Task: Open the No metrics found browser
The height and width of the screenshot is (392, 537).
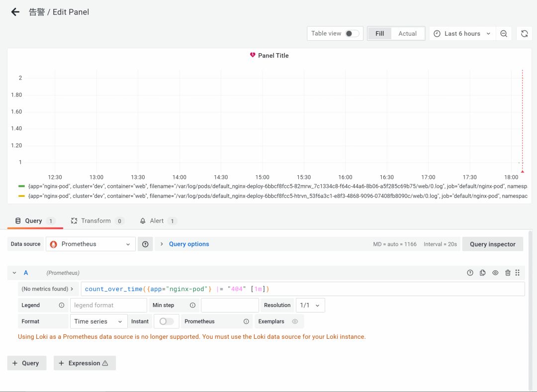Action: tap(48, 289)
